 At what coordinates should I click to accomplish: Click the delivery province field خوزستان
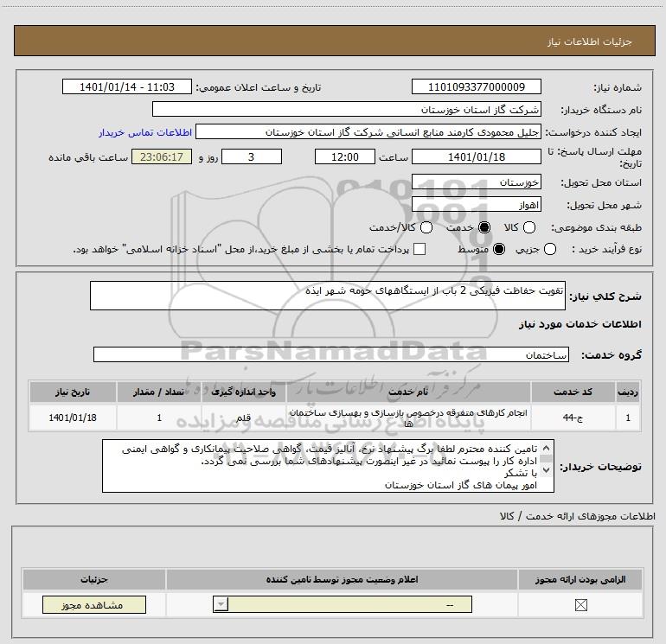[476, 182]
